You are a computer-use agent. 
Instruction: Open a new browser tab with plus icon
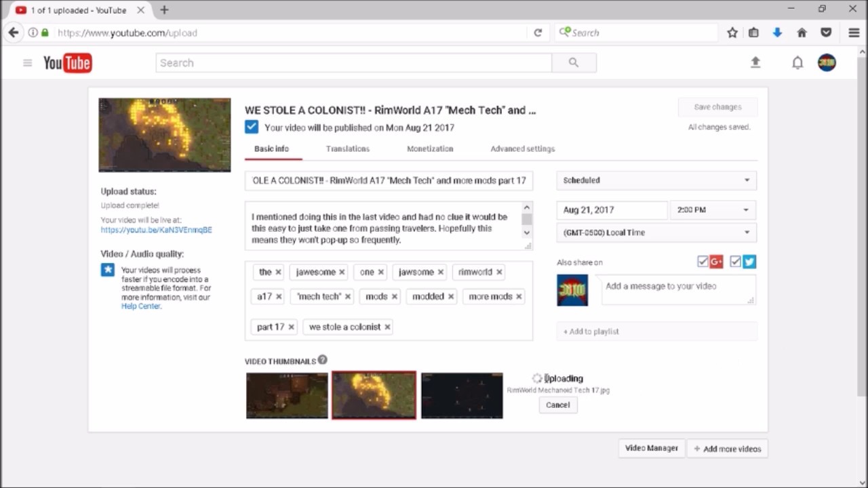(x=164, y=9)
